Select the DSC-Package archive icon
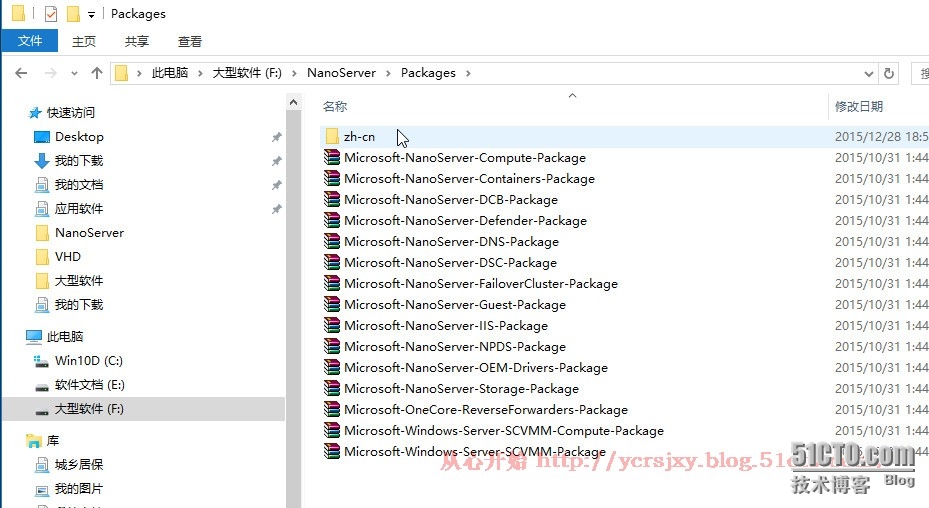The width and height of the screenshot is (929, 508). click(x=332, y=263)
